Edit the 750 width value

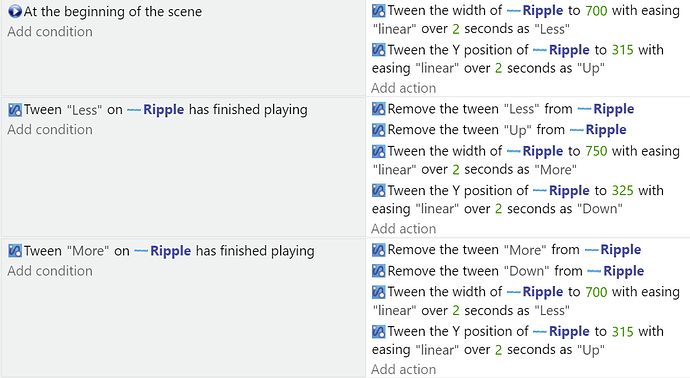point(596,151)
